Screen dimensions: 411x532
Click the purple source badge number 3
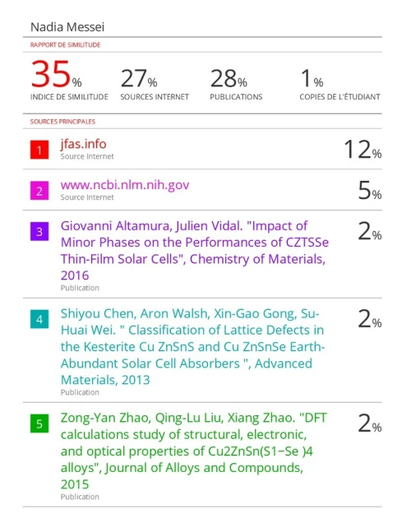(39, 231)
